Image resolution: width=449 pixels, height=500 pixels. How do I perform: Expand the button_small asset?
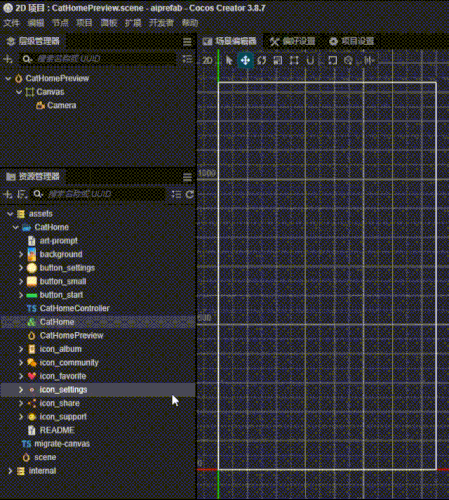[x=21, y=282]
